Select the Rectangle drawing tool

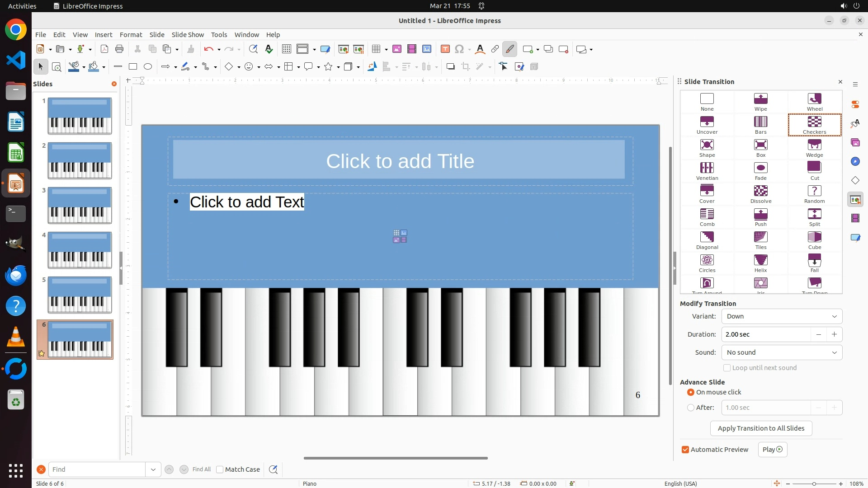point(133,67)
